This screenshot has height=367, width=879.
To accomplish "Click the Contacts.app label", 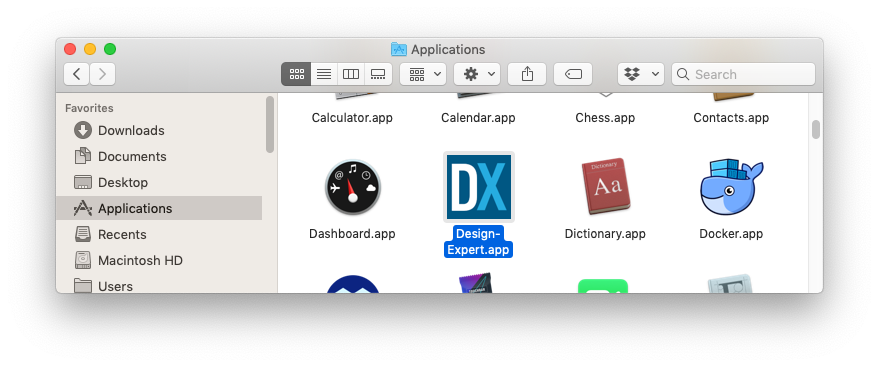I will pos(731,118).
